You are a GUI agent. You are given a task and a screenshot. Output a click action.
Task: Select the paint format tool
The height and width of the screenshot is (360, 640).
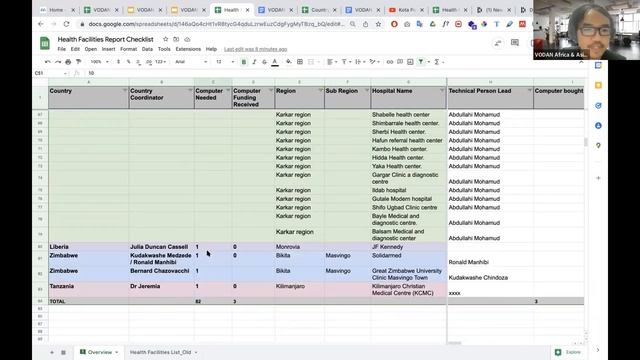78,62
